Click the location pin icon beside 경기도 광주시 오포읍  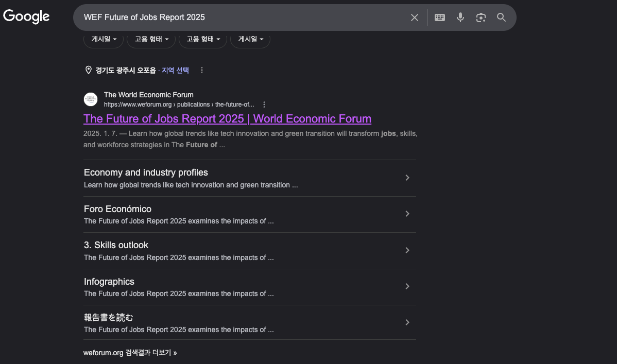coord(89,70)
